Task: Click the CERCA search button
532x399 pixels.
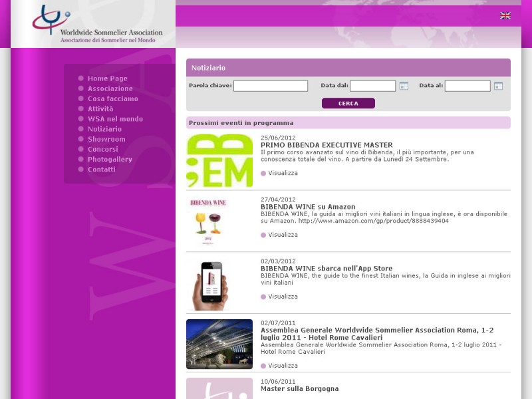Action: [348, 103]
